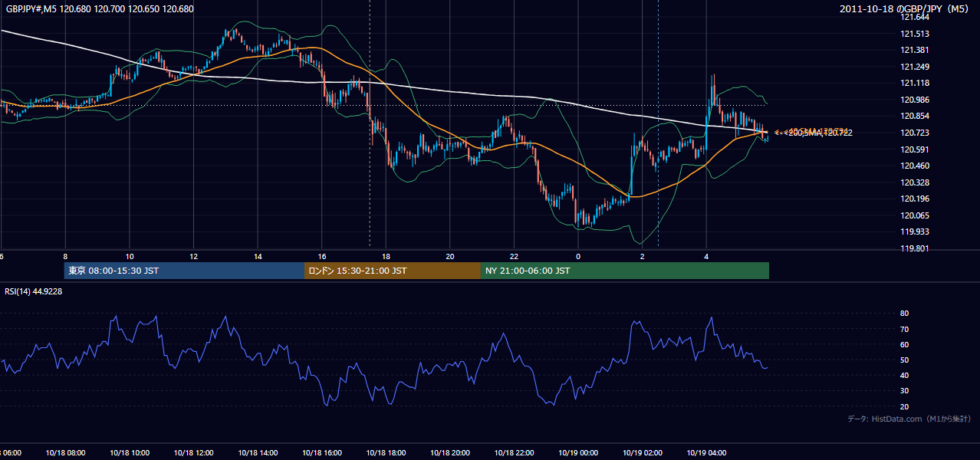This screenshot has width=980, height=460.
Task: Click hour label 8 under price chart
Action: (65, 256)
